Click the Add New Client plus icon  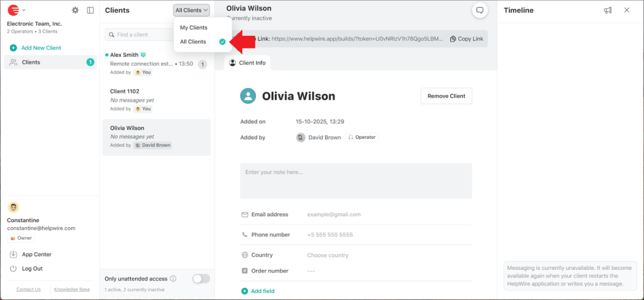pos(13,48)
